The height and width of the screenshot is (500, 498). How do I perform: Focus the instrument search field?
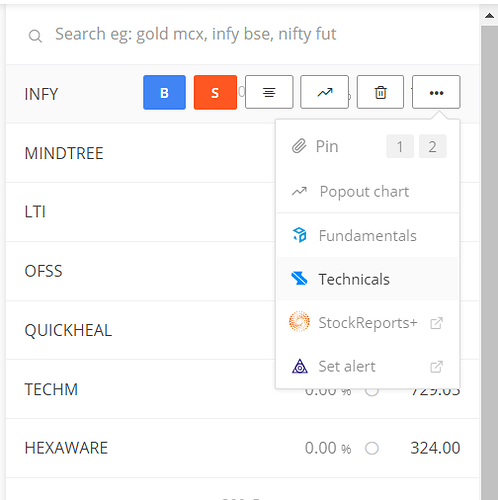[243, 35]
